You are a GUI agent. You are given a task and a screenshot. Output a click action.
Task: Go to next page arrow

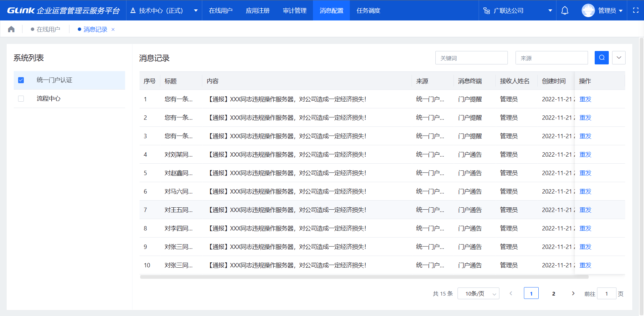click(573, 293)
